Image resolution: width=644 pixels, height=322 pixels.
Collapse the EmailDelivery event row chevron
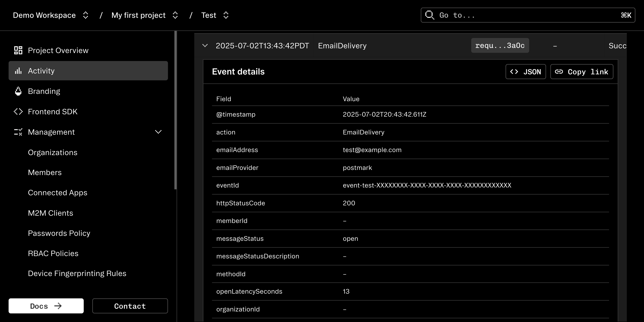(205, 46)
